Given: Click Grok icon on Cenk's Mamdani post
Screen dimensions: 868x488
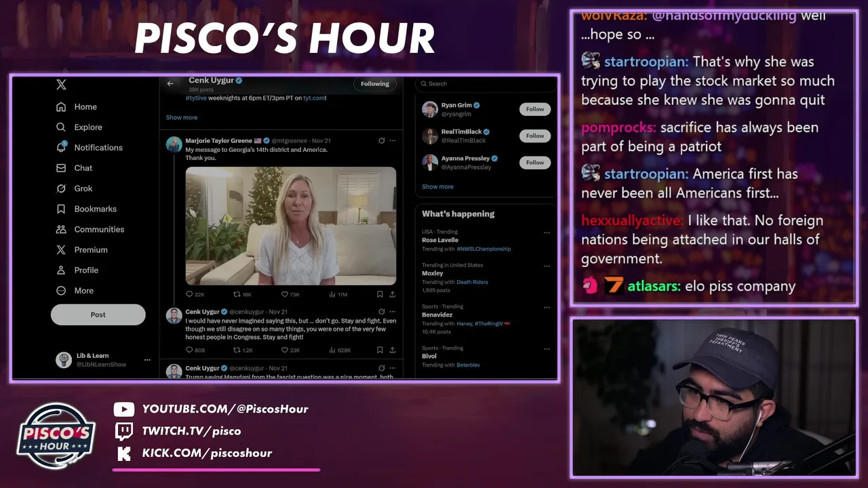Looking at the screenshot, I should [x=382, y=368].
